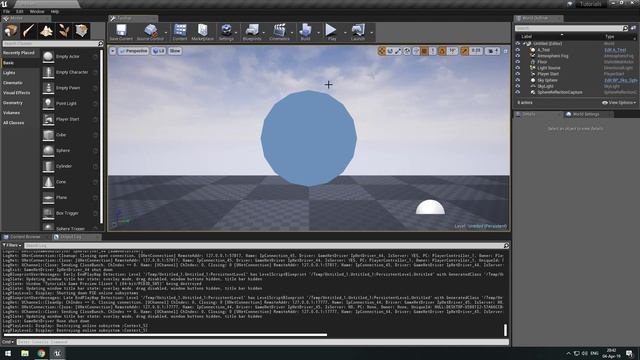
Task: Toggle visibility of Atmospheric Fog actor
Action: pyautogui.click(x=518, y=56)
